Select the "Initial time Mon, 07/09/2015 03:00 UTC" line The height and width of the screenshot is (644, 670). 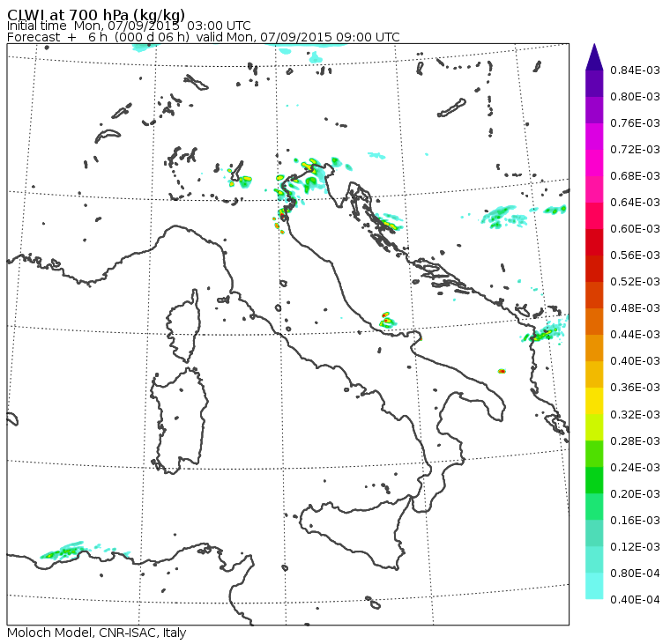point(129,26)
